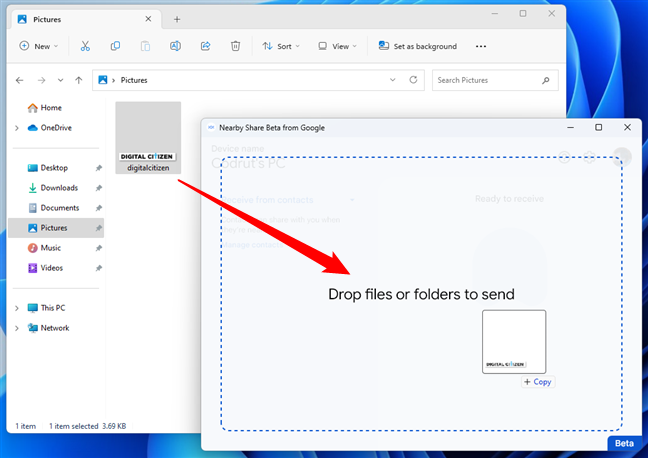Open Videos in the navigation pane
The height and width of the screenshot is (458, 648).
tap(45, 268)
